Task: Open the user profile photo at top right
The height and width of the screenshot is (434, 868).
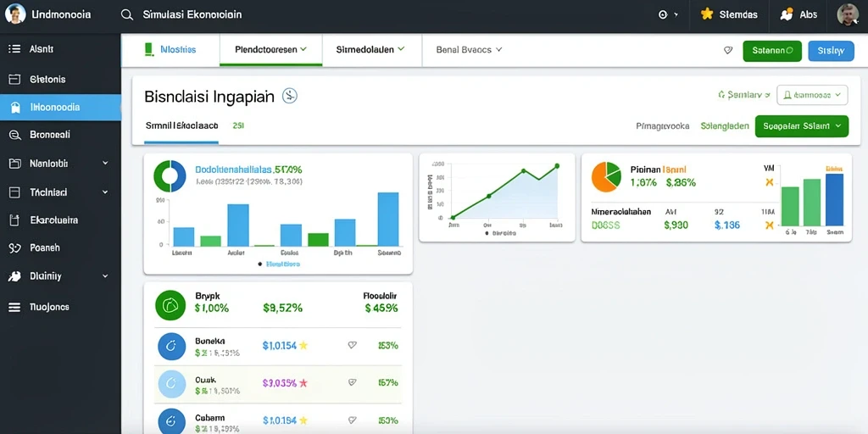Action: click(x=848, y=15)
